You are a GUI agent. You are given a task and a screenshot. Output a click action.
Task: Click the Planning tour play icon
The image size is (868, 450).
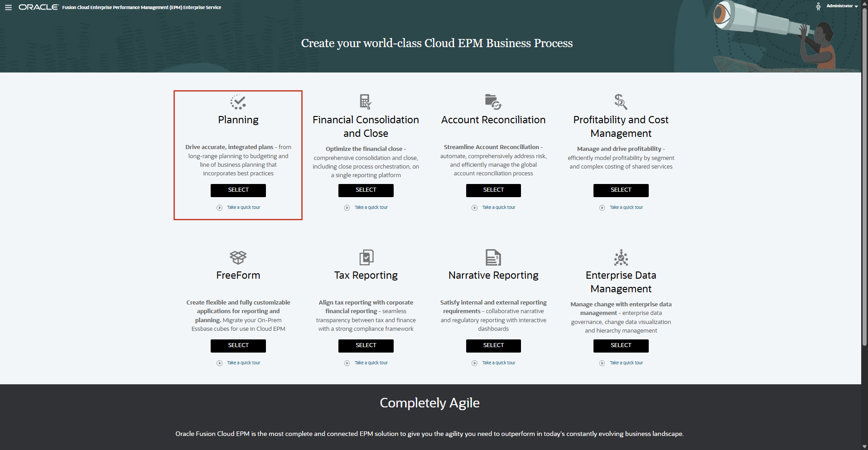219,208
